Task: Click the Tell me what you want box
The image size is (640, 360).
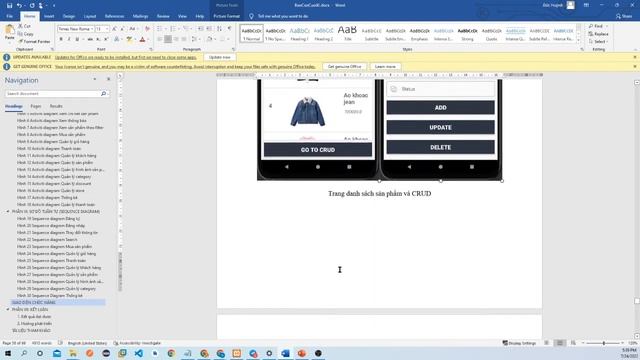Action: [282, 16]
